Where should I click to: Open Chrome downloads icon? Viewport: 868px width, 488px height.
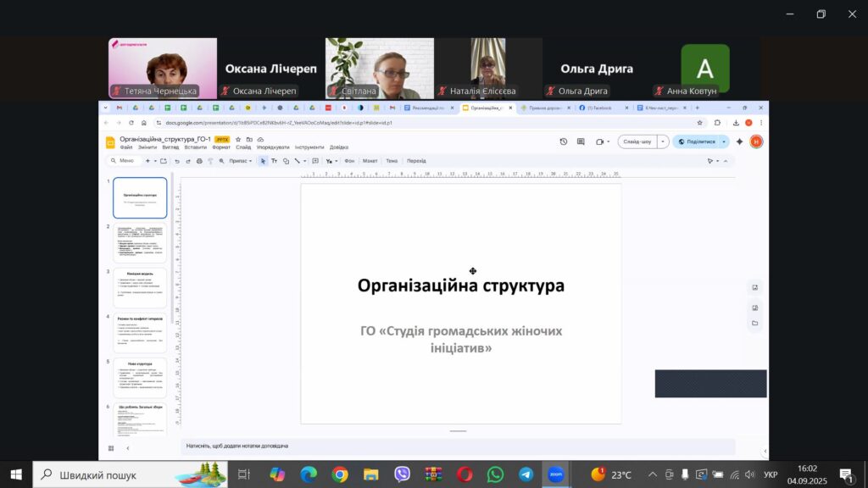click(736, 123)
